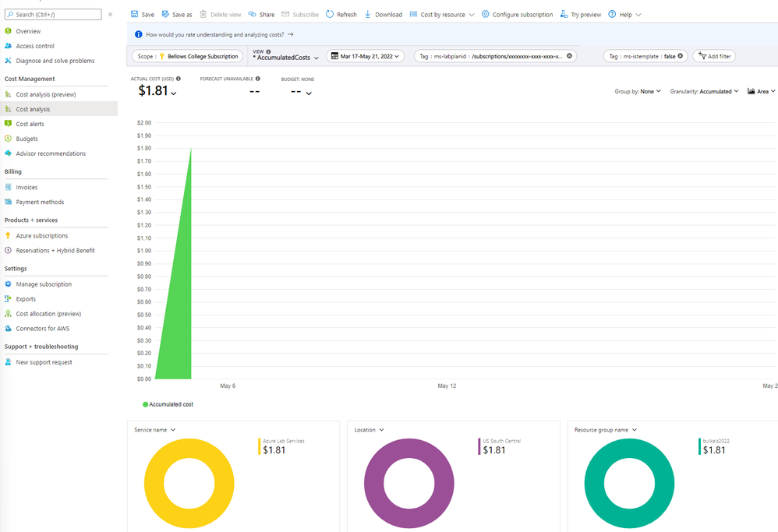Open the Group by: None dropdown

pyautogui.click(x=638, y=91)
